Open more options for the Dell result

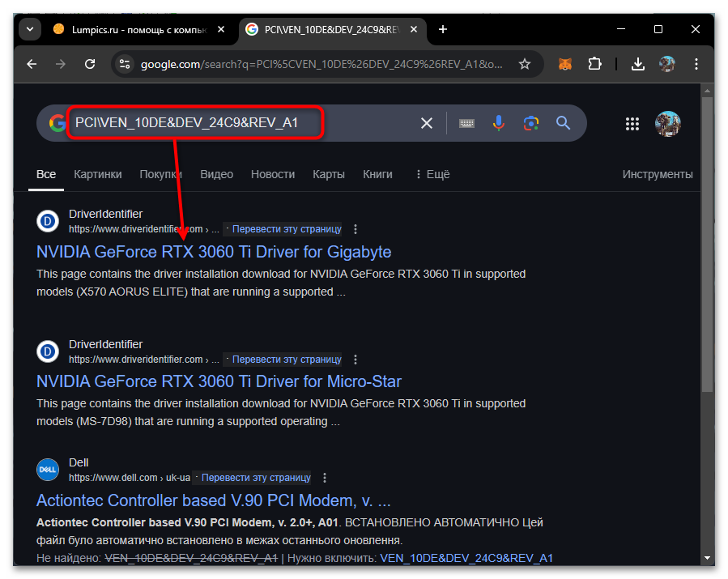(325, 477)
